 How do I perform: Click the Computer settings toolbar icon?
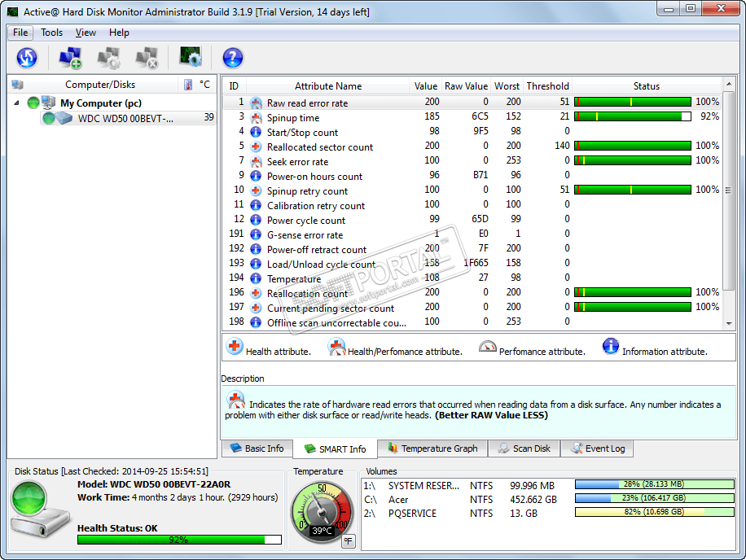click(108, 58)
